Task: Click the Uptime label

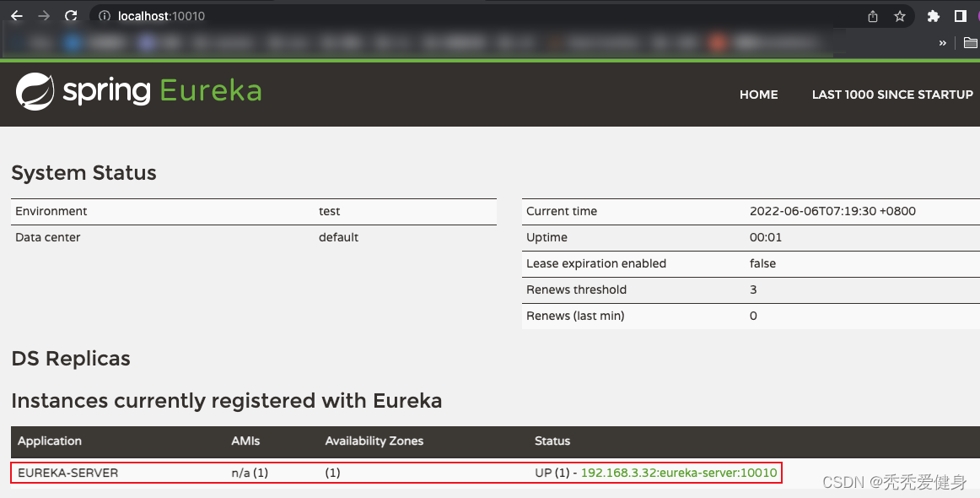Action: click(547, 238)
